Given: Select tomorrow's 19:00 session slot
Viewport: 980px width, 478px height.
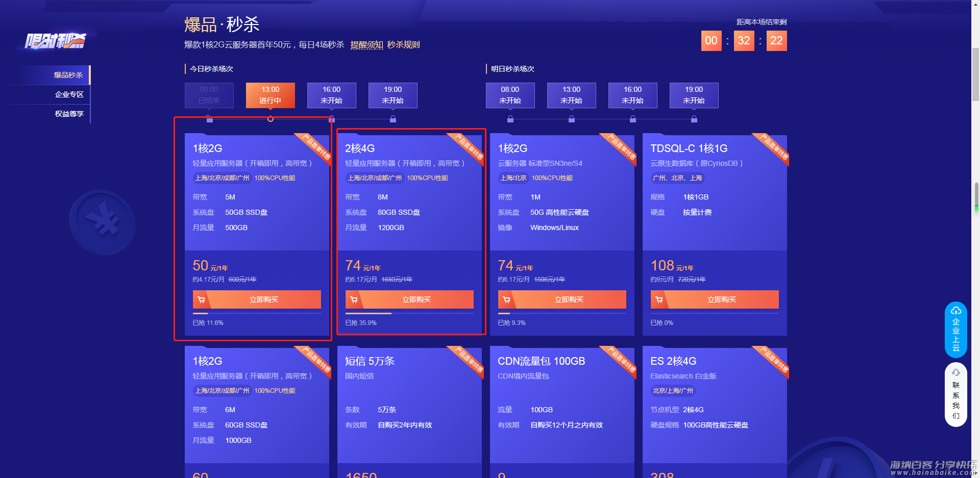Looking at the screenshot, I should tap(694, 95).
